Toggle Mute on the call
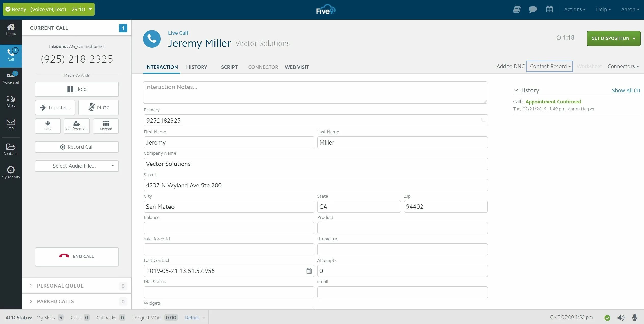The image size is (644, 324). click(99, 107)
